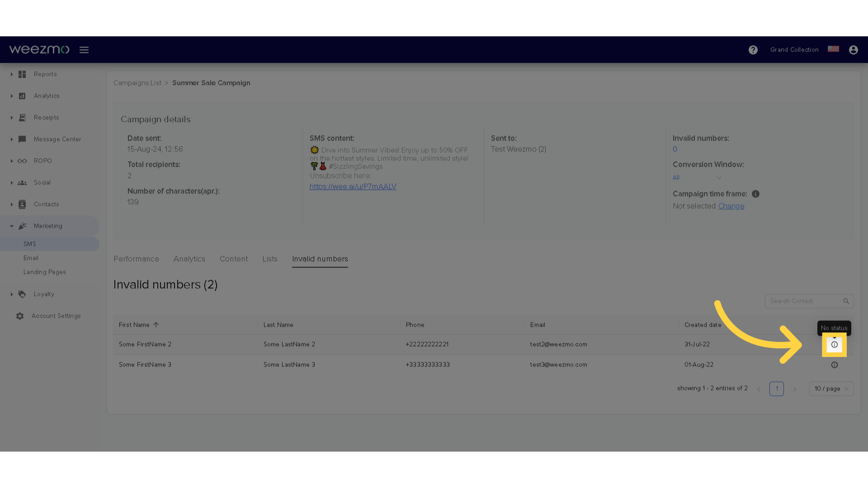
Task: Click the Search Contact input field
Action: click(x=802, y=301)
